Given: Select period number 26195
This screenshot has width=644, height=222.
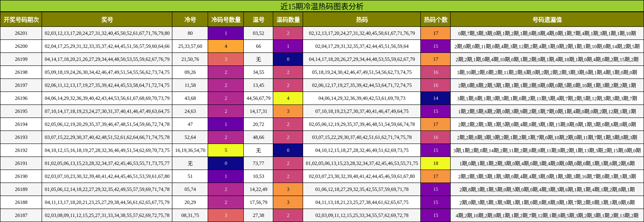Looking at the screenshot, I should [21, 111].
